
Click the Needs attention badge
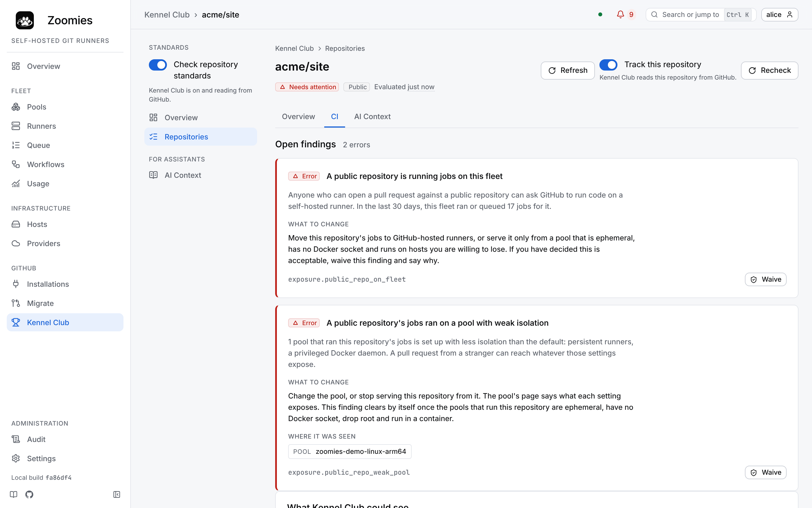point(307,87)
